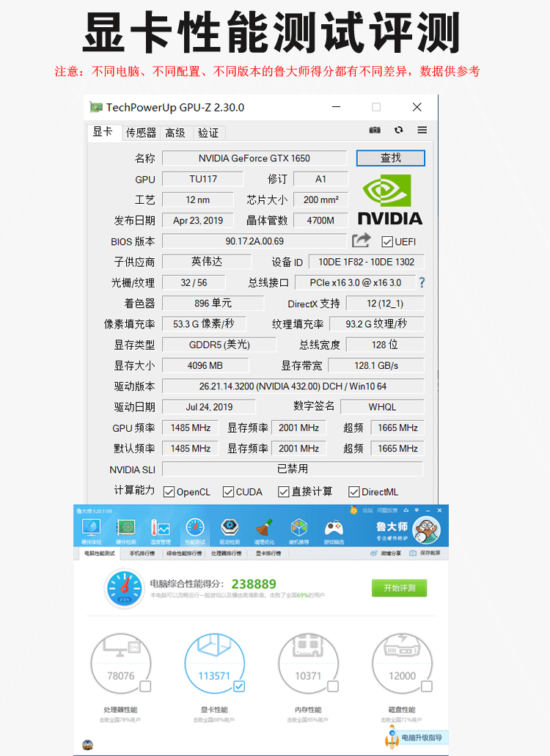Click the device ID field 10DE 1F82
This screenshot has height=756, width=550.
[x=367, y=262]
